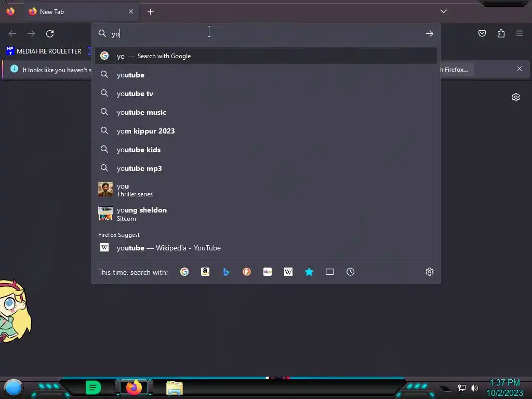Click the network tray icon

click(461, 388)
